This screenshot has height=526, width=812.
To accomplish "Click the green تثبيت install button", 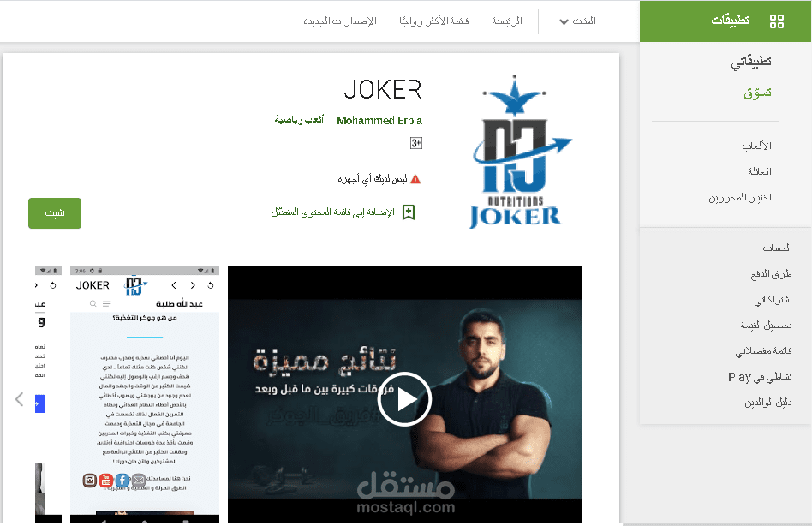I will 55,213.
